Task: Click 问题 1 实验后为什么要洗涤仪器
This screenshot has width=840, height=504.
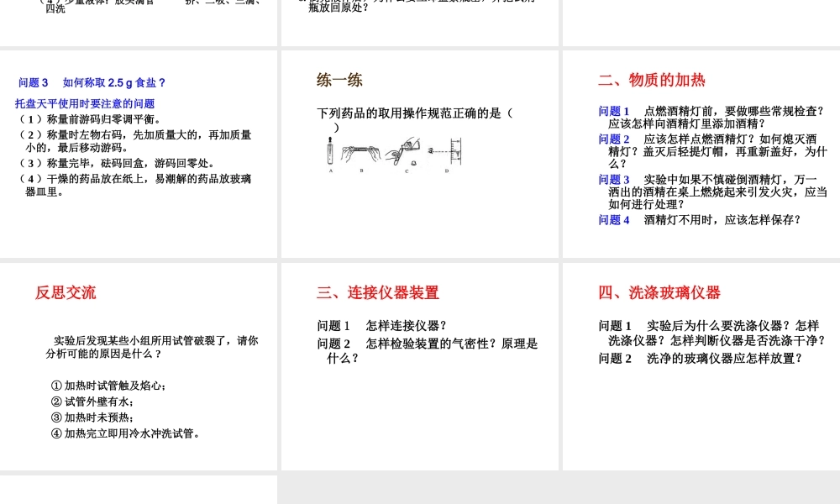Action: pos(712,333)
